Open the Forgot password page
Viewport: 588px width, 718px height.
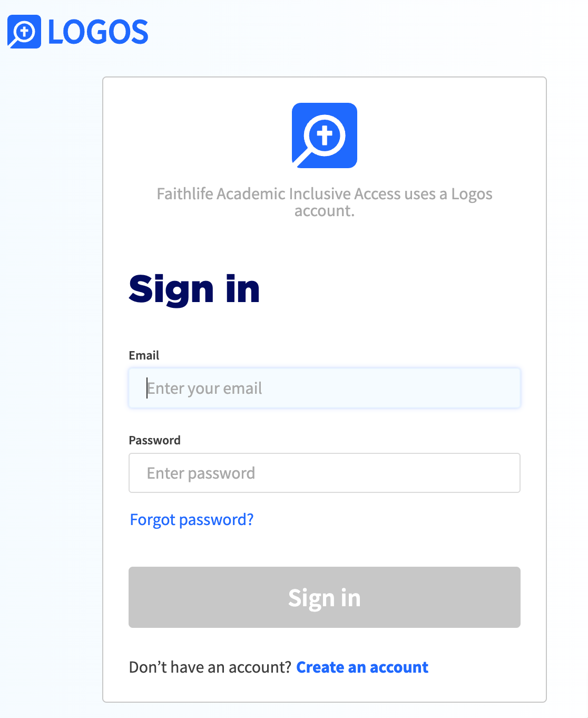click(x=191, y=520)
